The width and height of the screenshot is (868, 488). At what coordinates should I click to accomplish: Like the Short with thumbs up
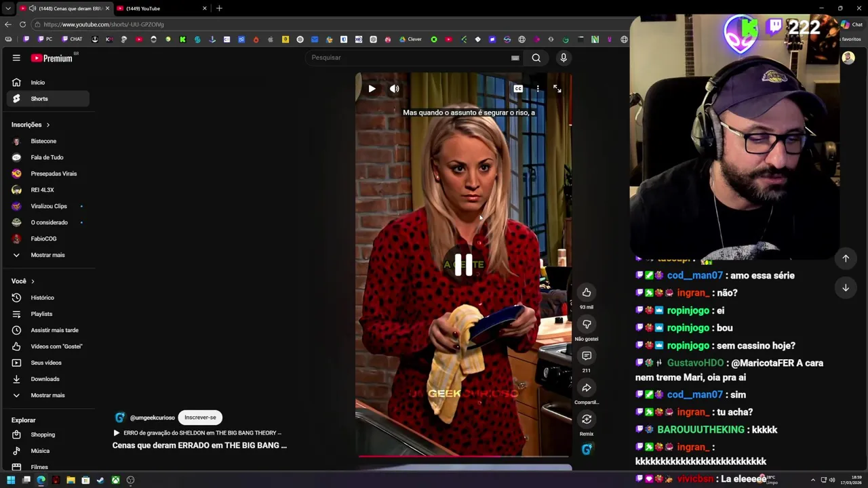click(587, 292)
